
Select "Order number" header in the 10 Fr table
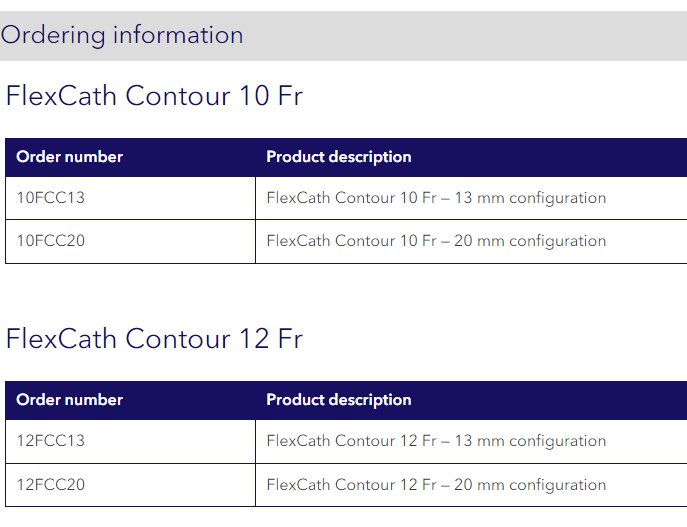pyautogui.click(x=70, y=157)
